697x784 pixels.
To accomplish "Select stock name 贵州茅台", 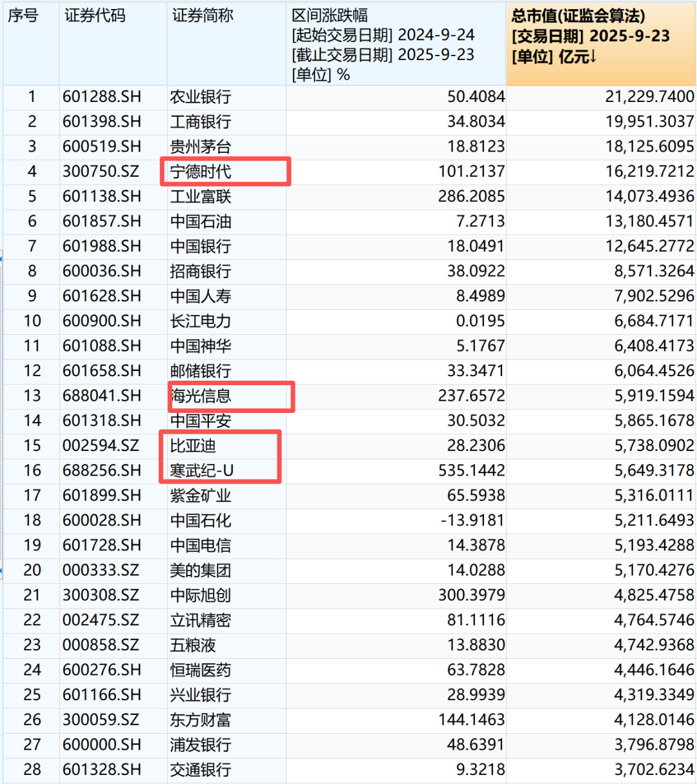I will pyautogui.click(x=201, y=147).
